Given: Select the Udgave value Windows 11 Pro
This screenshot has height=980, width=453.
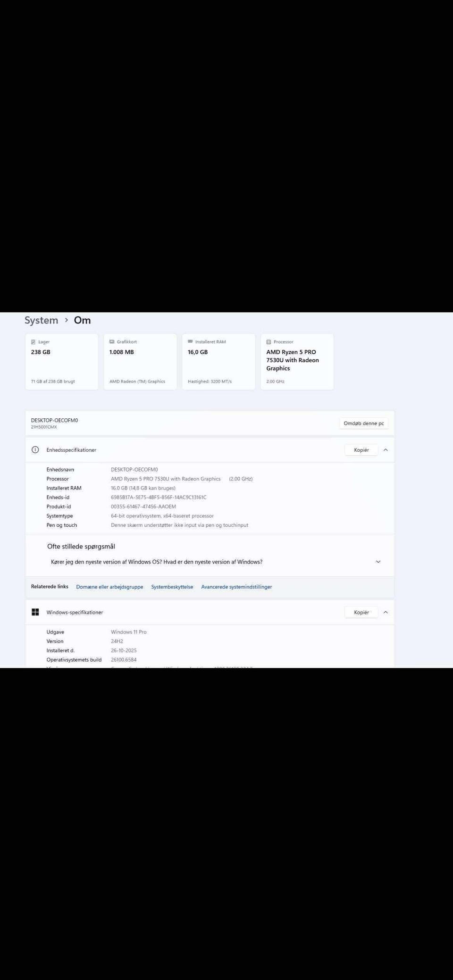Looking at the screenshot, I should [129, 632].
